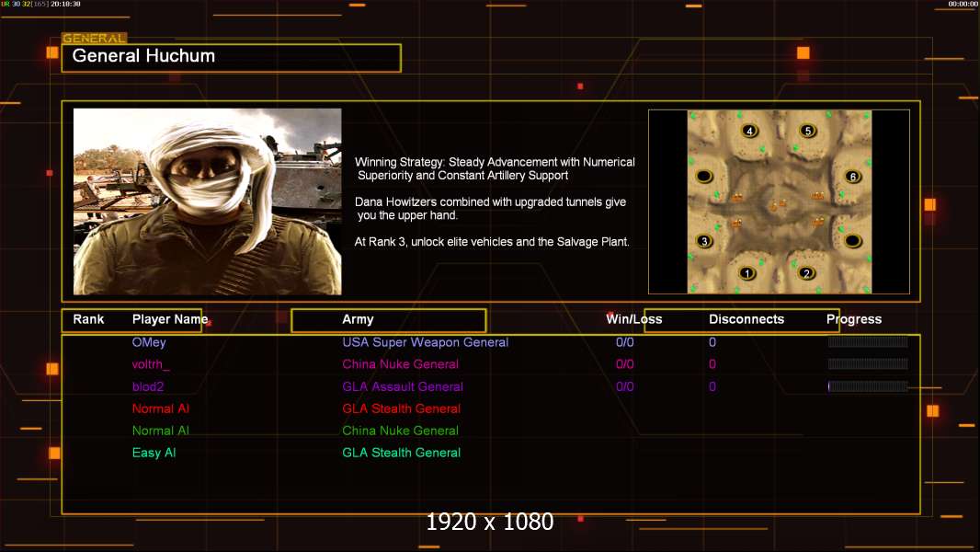980x552 pixels.
Task: Pick start position 3 on the map
Action: [705, 241]
